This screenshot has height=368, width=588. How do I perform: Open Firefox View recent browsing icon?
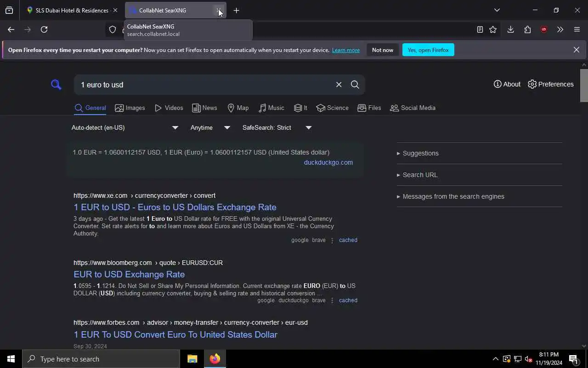tap(9, 10)
